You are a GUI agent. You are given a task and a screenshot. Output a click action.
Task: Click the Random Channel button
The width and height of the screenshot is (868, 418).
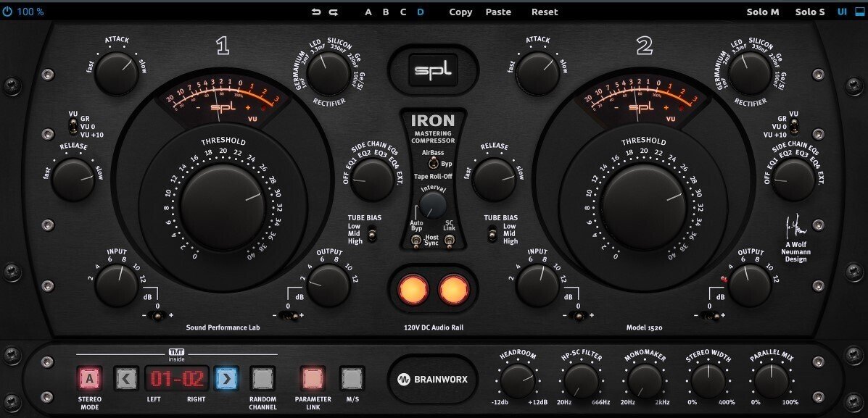click(263, 379)
